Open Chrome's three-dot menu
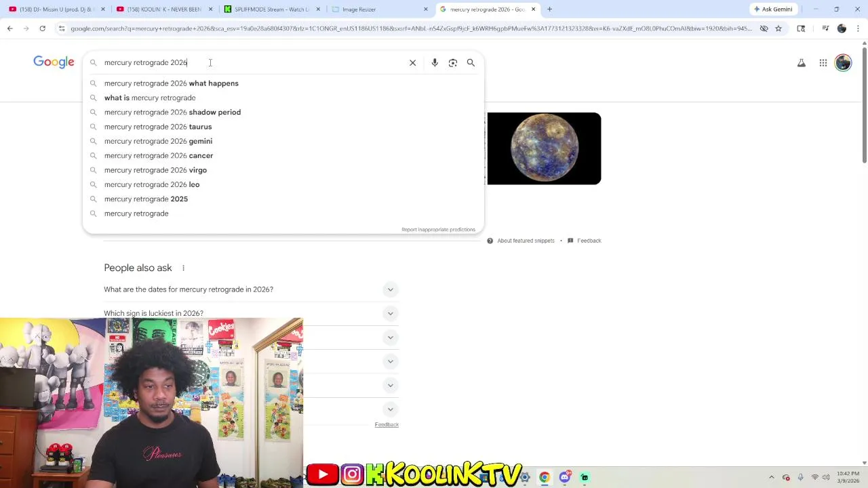868x488 pixels. pyautogui.click(x=858, y=28)
